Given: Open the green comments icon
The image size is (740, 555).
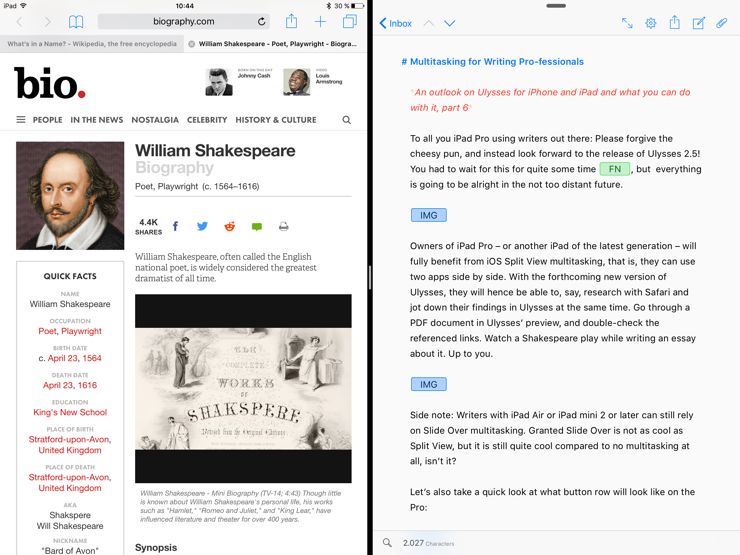Looking at the screenshot, I should [x=257, y=227].
